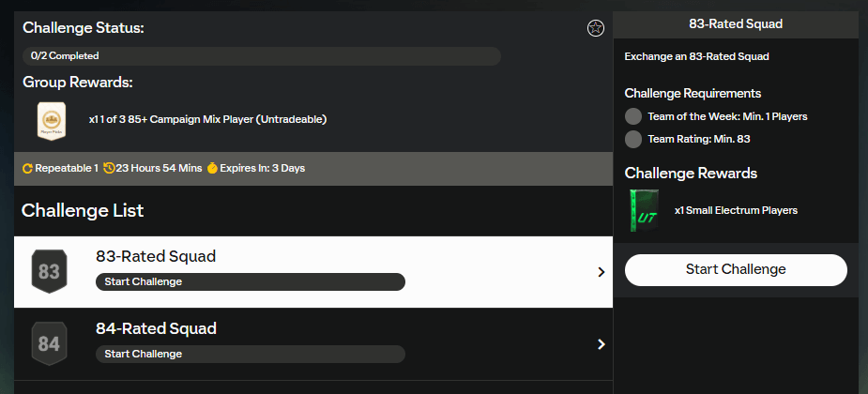
Task: Click the 0/2 Completed progress bar
Action: (x=261, y=56)
